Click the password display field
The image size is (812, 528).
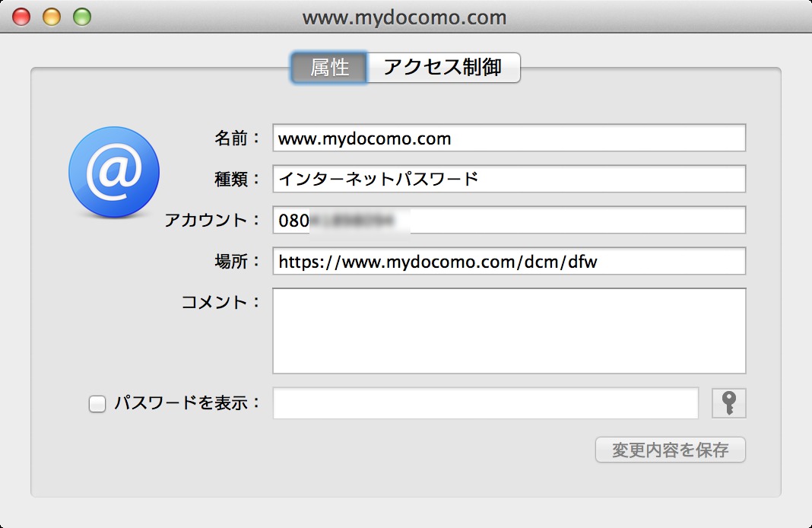tap(486, 402)
